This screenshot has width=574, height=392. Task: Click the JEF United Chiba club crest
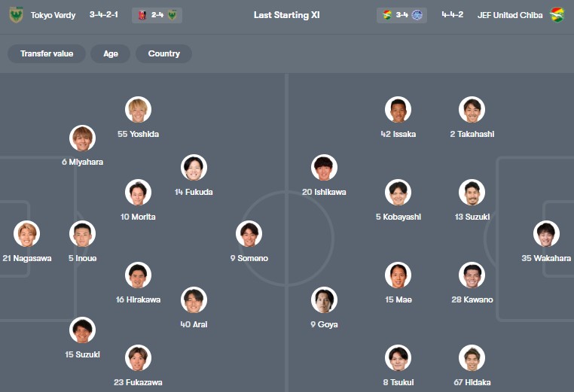click(557, 15)
